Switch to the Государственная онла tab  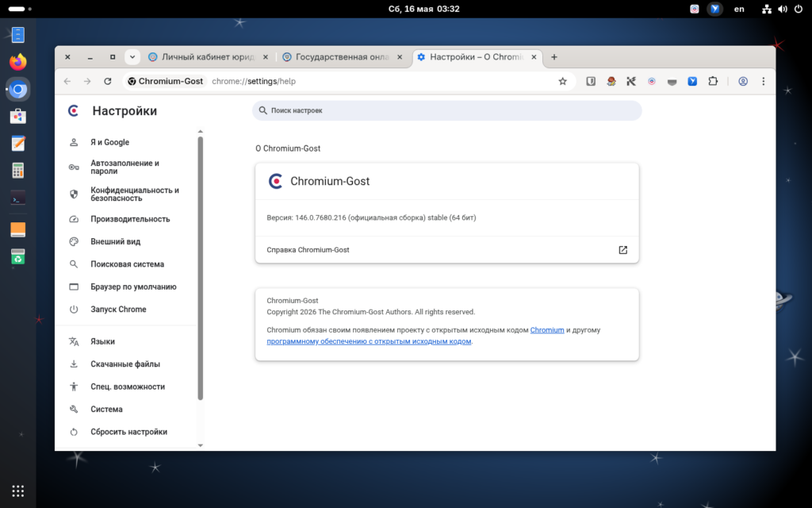click(343, 57)
